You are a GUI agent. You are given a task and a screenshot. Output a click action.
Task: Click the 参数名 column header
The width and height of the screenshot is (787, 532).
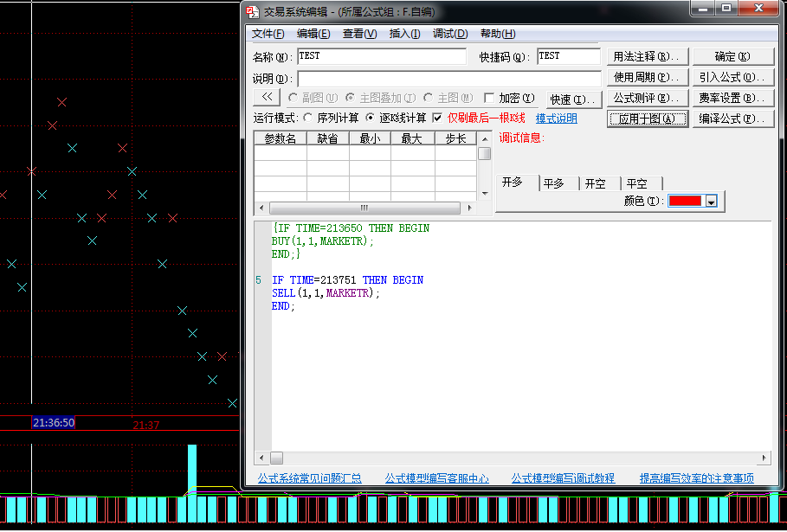280,138
